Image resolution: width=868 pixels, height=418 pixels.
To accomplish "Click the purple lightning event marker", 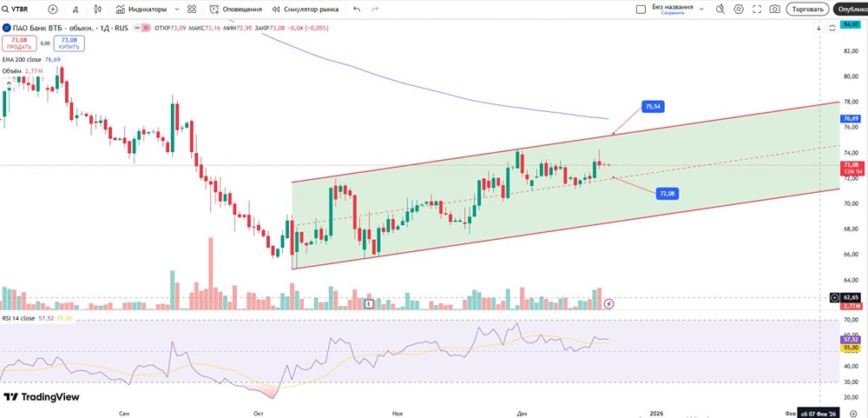I will coord(608,303).
